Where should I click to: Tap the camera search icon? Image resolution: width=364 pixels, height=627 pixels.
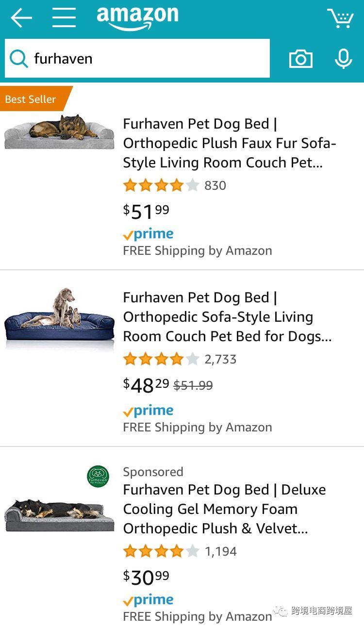pos(301,59)
